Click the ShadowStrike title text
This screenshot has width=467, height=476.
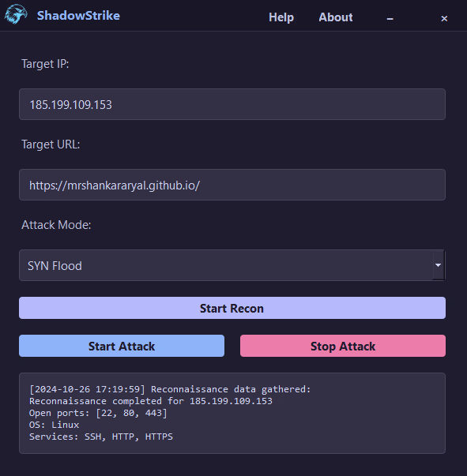pyautogui.click(x=78, y=16)
